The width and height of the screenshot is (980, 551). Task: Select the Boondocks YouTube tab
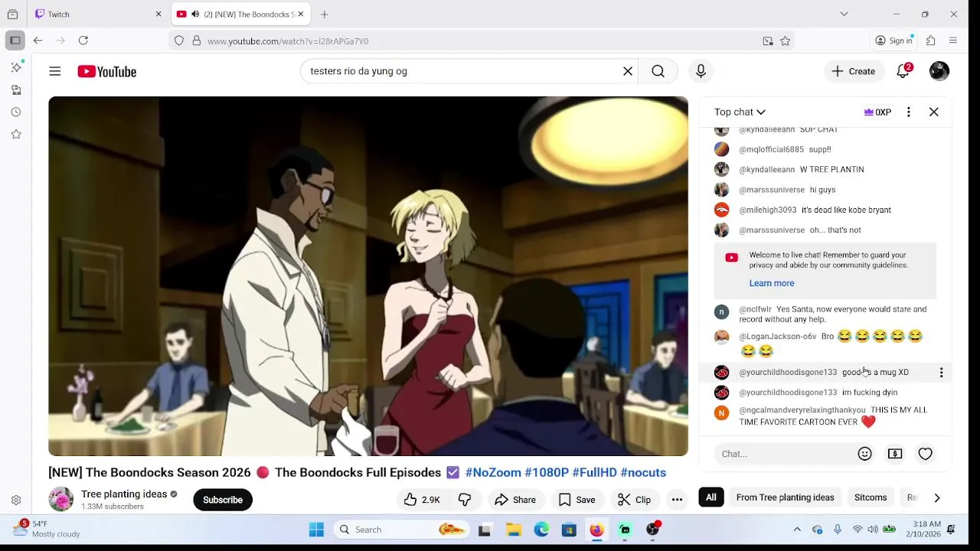240,14
